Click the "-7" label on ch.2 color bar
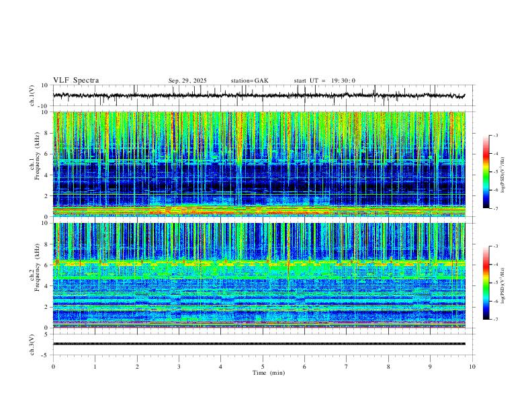This screenshot has width=532, height=411. coord(495,320)
